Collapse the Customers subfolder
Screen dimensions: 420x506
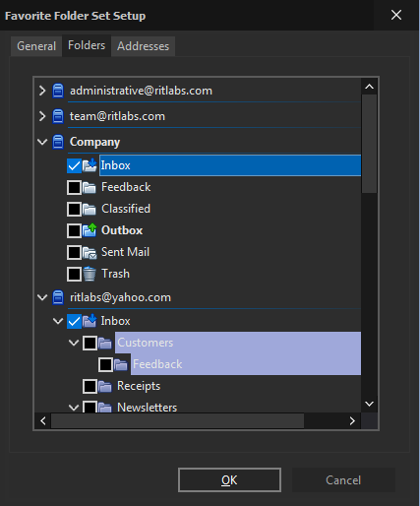(74, 343)
